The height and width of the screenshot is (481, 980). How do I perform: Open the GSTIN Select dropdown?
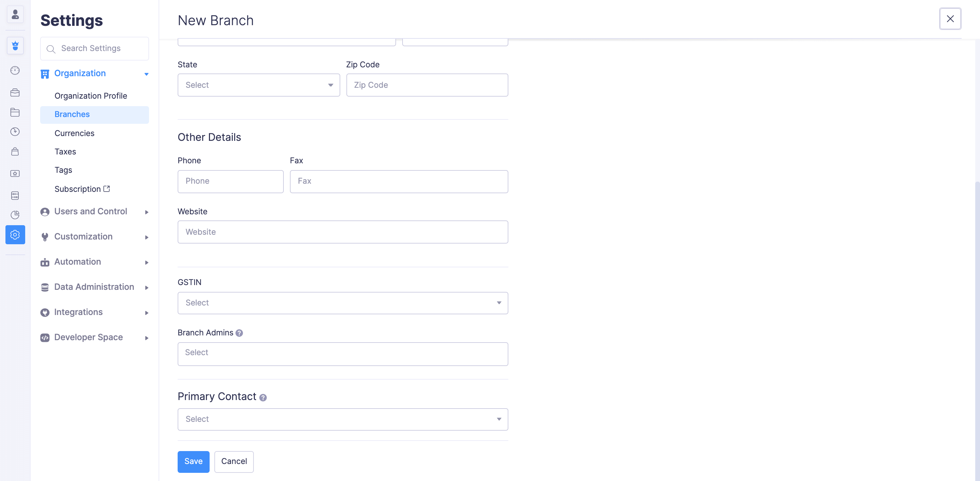[342, 303]
